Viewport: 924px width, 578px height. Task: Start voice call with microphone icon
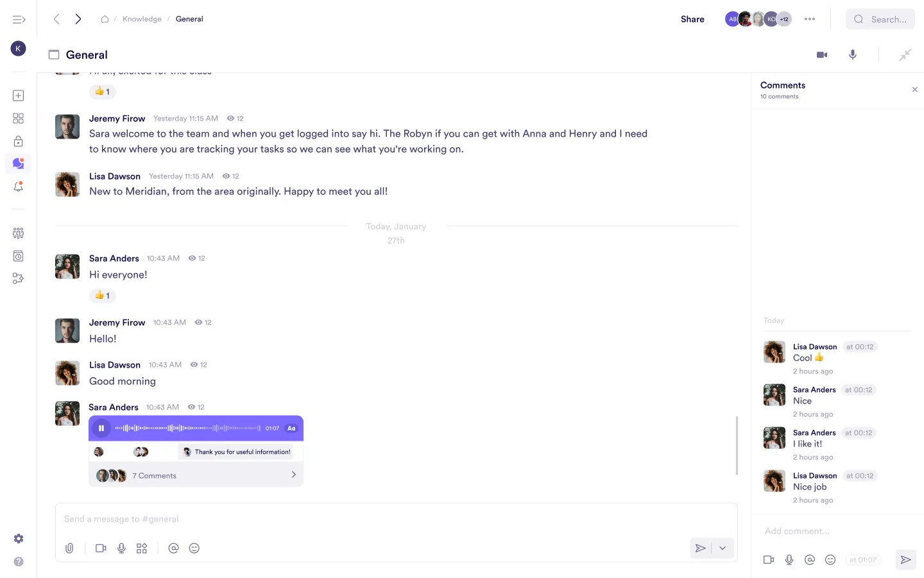click(x=853, y=55)
